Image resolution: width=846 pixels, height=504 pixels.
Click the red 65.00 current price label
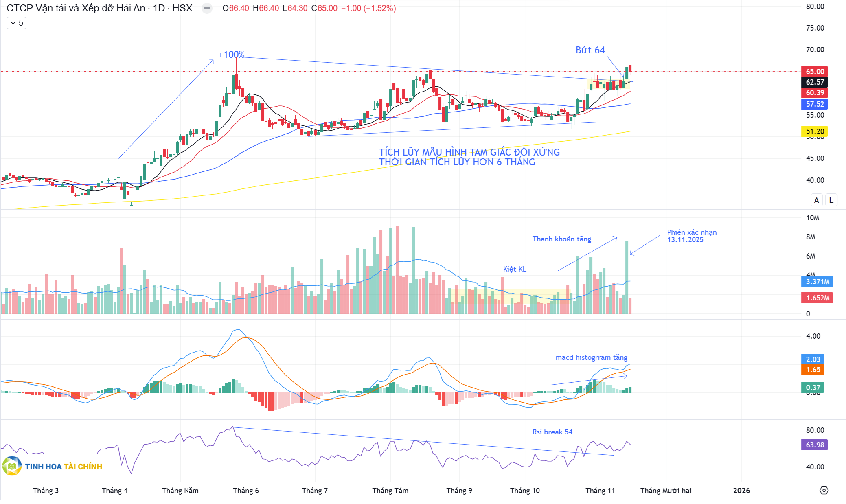tap(815, 72)
